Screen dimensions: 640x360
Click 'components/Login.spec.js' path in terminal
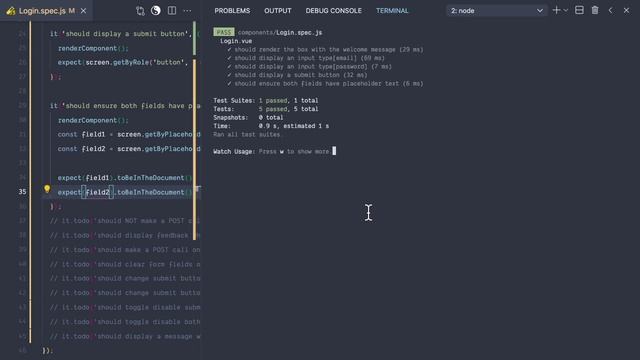pyautogui.click(x=280, y=32)
